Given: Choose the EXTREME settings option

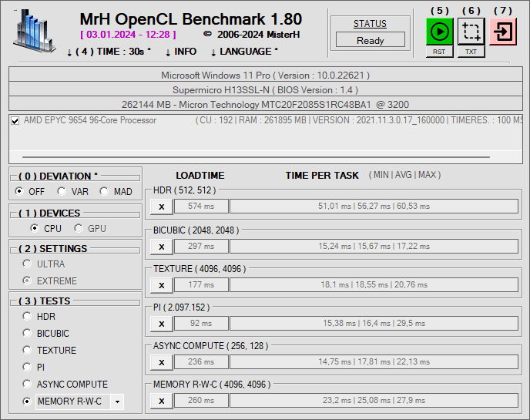Looking at the screenshot, I should pos(27,281).
